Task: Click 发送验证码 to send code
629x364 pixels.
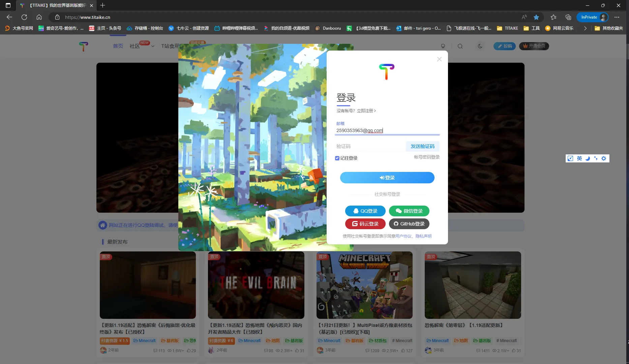Action: (422, 146)
